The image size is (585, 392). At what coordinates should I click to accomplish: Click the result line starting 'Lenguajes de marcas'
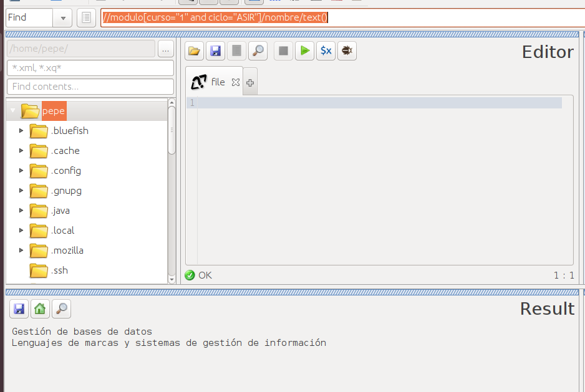169,343
